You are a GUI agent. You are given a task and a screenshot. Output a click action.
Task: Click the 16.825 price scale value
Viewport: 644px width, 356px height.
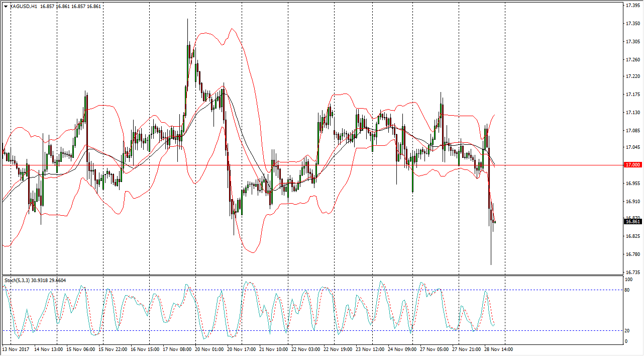click(632, 236)
